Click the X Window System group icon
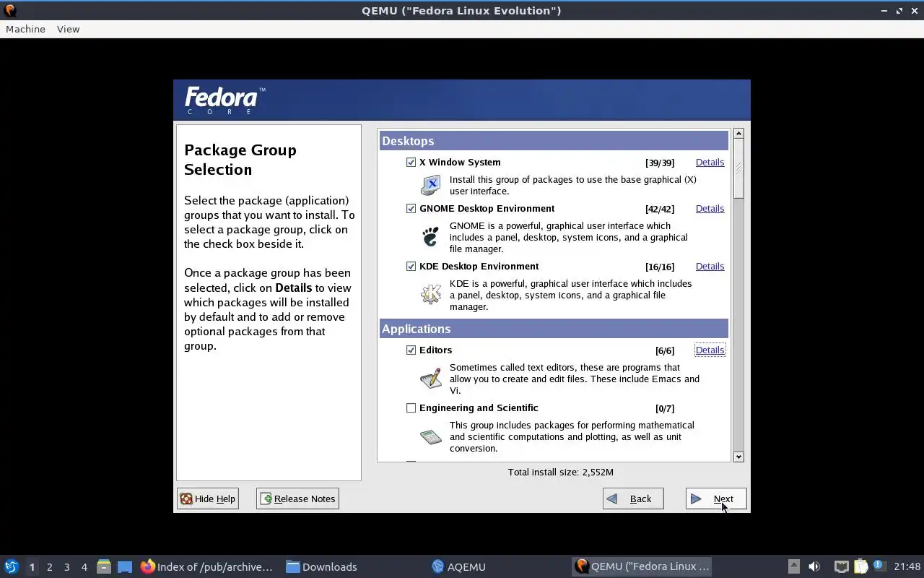The height and width of the screenshot is (578, 924). 431,185
